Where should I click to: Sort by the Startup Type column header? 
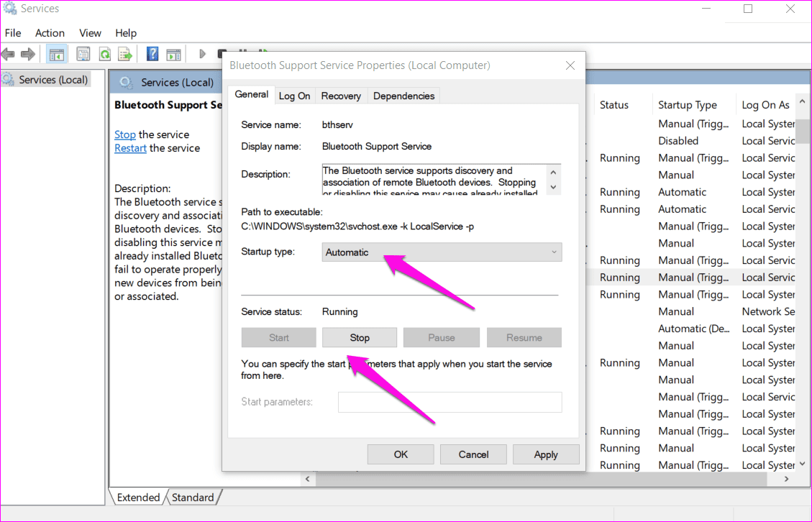point(688,105)
